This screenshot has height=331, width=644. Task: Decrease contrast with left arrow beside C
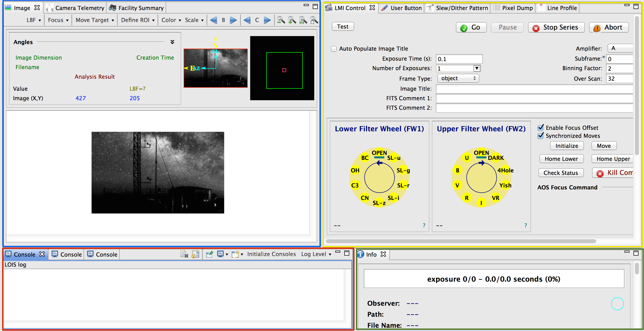point(247,20)
